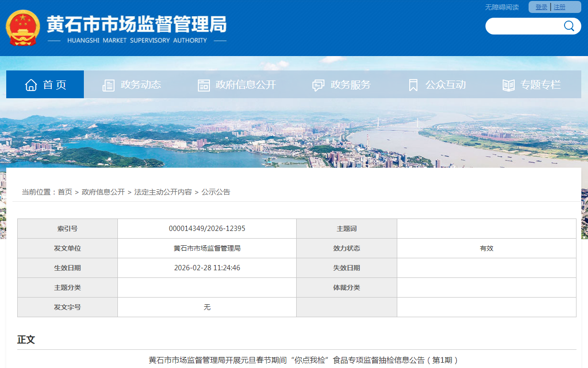The width and height of the screenshot is (588, 368).
Task: Click the magnifier icon to search
Action: (x=569, y=26)
